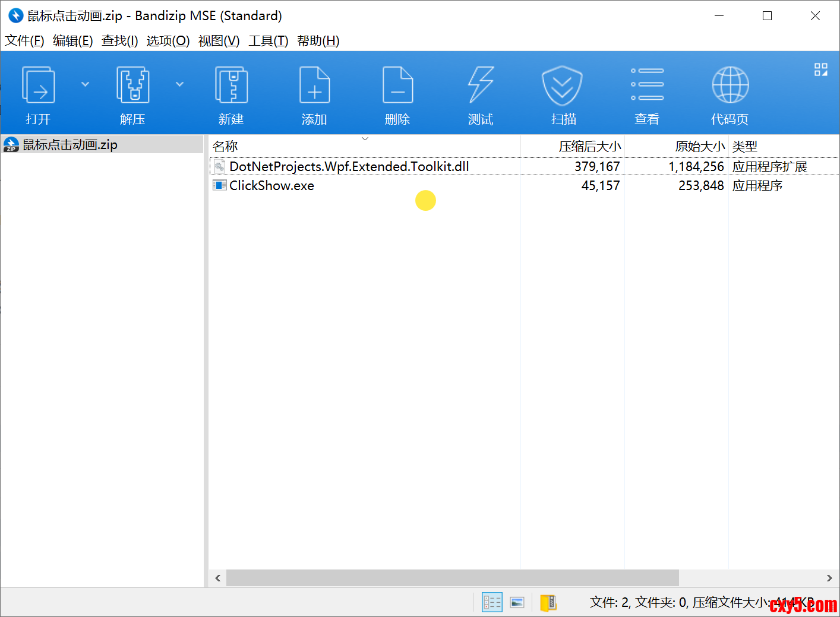Viewport: 840px width, 617px height.
Task: Click the Extract (解压) toolbar icon
Action: click(x=132, y=86)
